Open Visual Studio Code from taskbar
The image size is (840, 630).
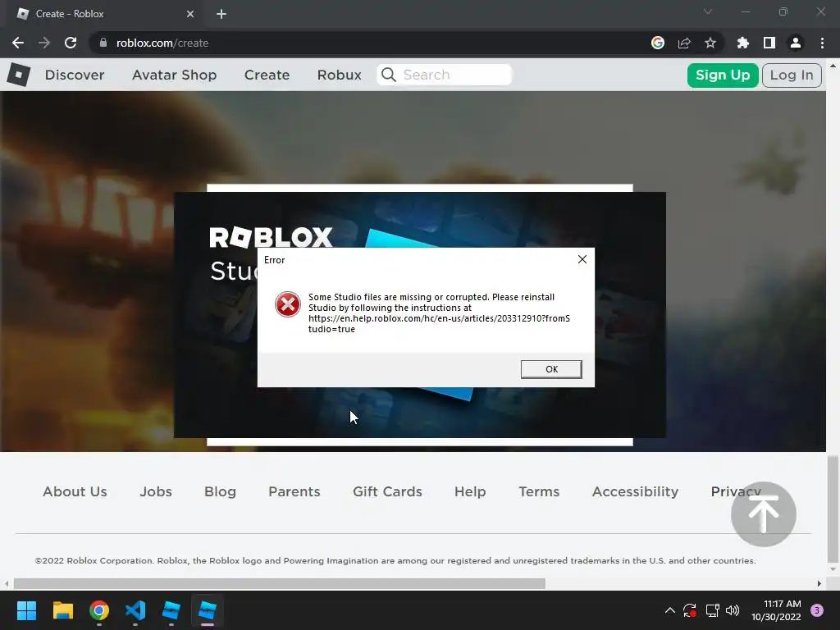point(135,610)
